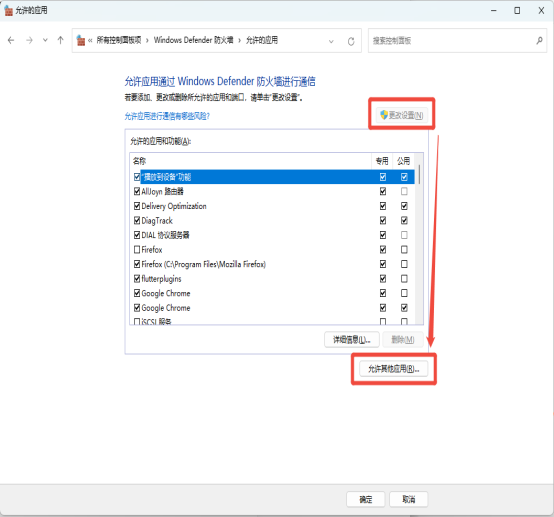Go back with the left arrow
Image resolution: width=554 pixels, height=517 pixels.
[x=11, y=40]
